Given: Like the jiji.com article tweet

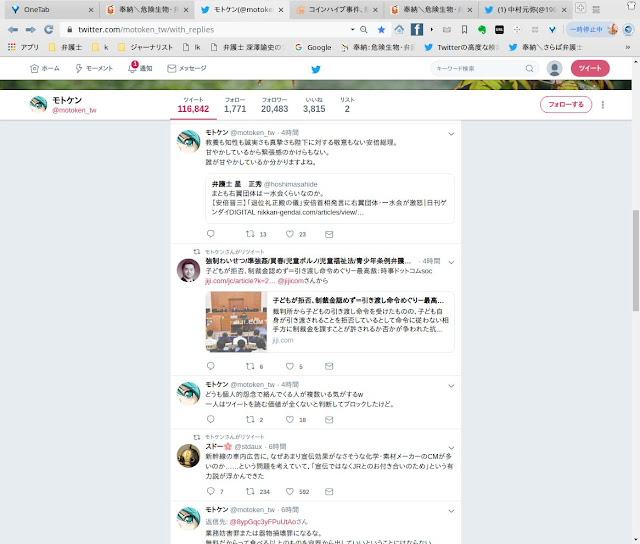Looking at the screenshot, I should (289, 366).
